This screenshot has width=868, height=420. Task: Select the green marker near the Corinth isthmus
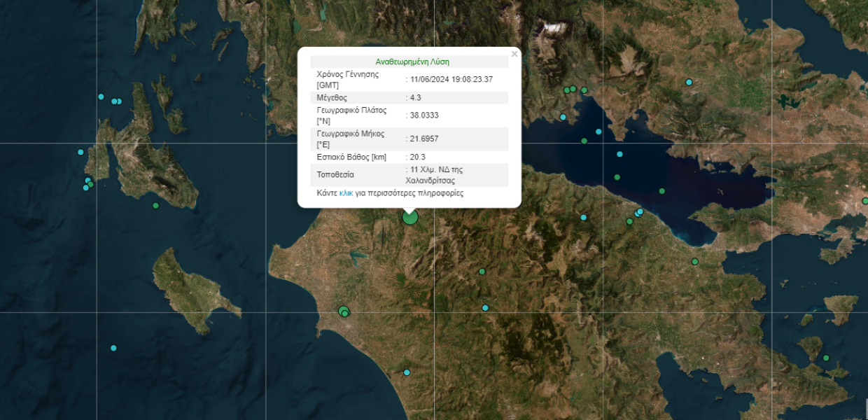[695, 262]
